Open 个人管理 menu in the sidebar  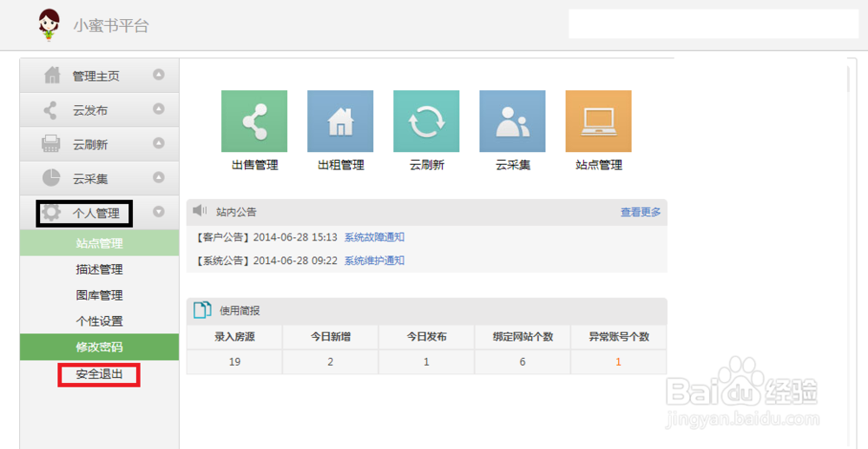[100, 213]
